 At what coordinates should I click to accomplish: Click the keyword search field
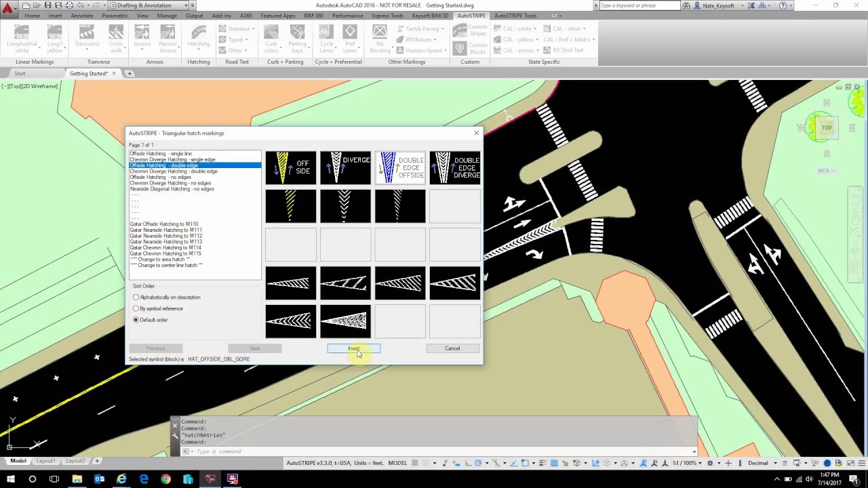click(x=639, y=5)
